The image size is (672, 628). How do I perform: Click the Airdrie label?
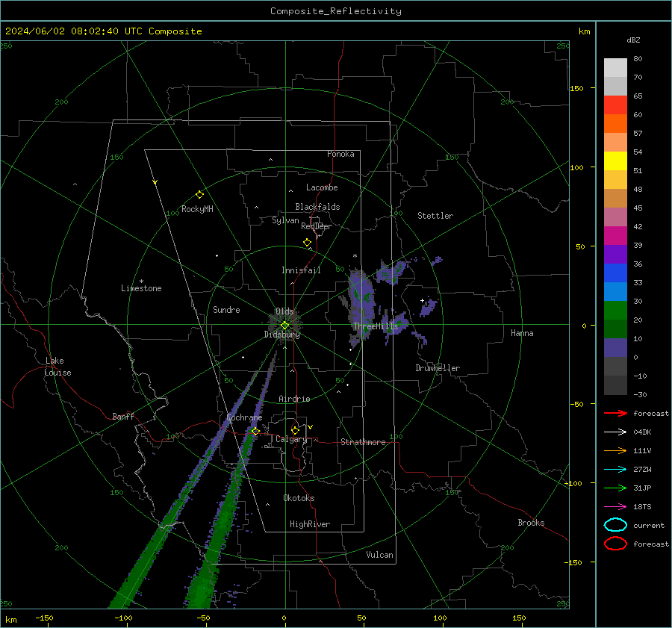point(294,399)
